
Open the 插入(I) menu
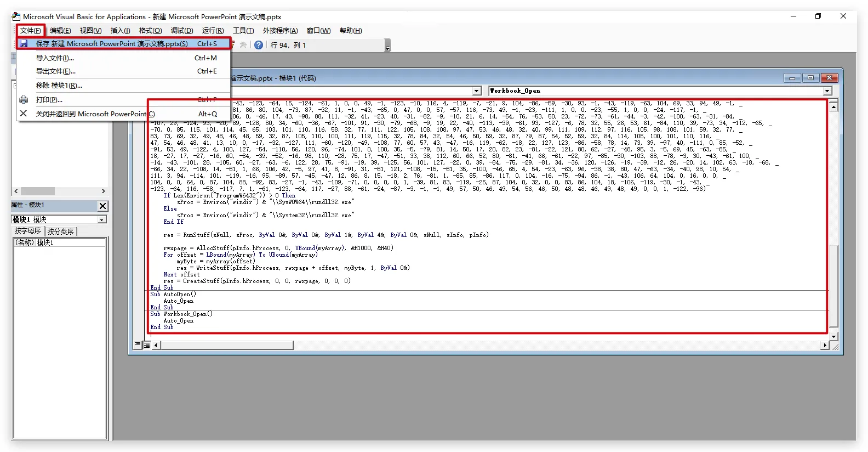pyautogui.click(x=121, y=31)
